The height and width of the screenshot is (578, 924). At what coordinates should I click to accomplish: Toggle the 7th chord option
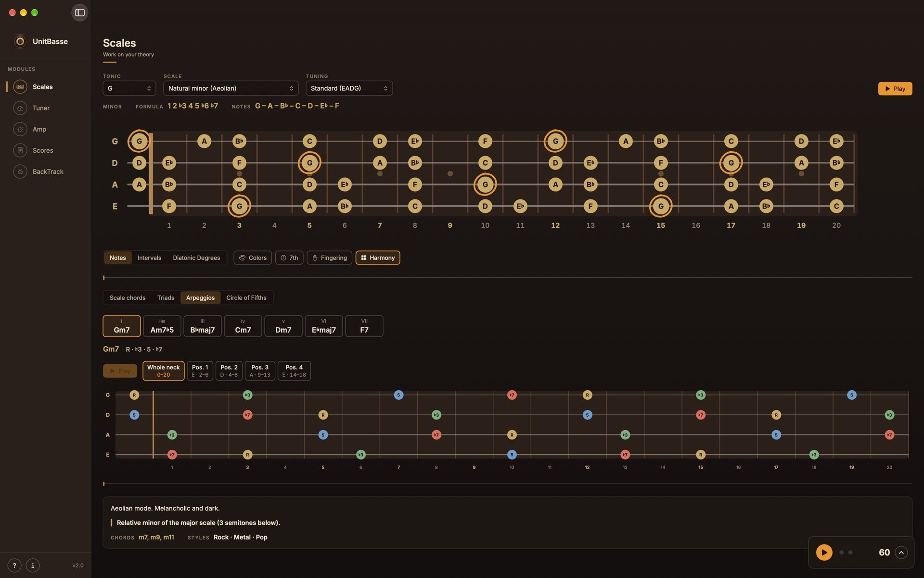point(289,258)
